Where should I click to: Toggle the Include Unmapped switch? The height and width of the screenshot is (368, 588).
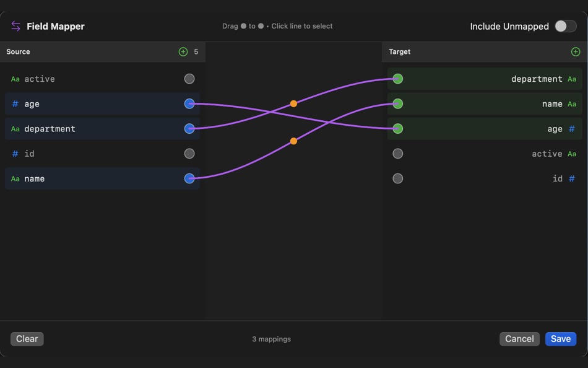point(565,26)
